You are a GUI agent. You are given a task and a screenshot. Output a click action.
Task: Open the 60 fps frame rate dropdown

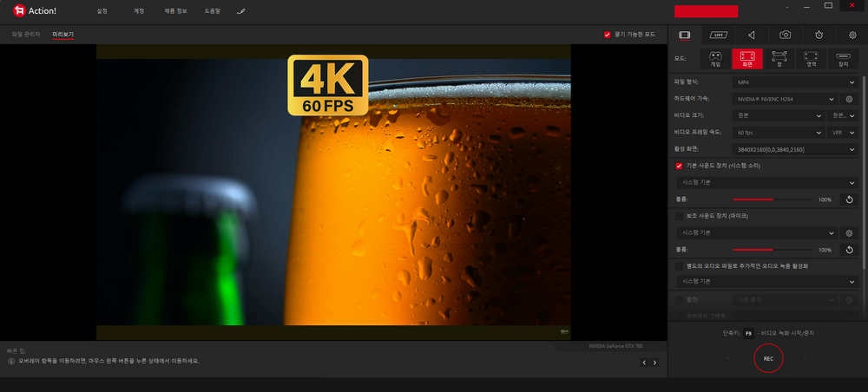[776, 133]
